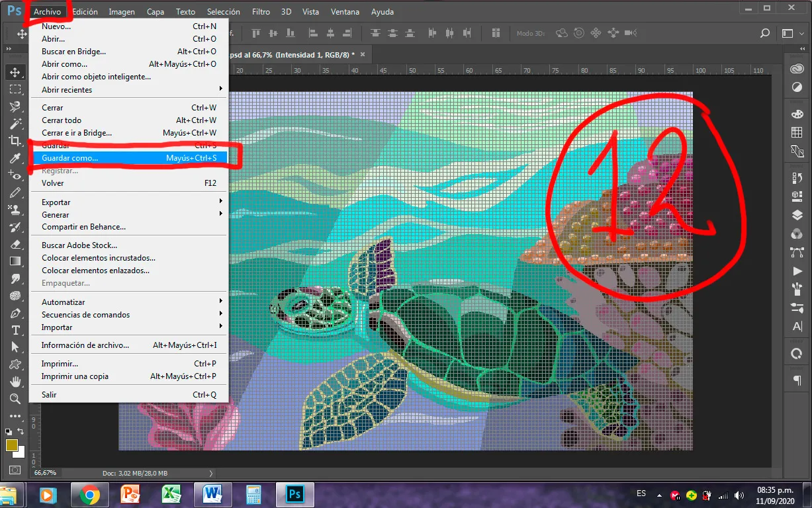Image resolution: width=812 pixels, height=508 pixels.
Task: Open the Character panel icon
Action: (797, 327)
